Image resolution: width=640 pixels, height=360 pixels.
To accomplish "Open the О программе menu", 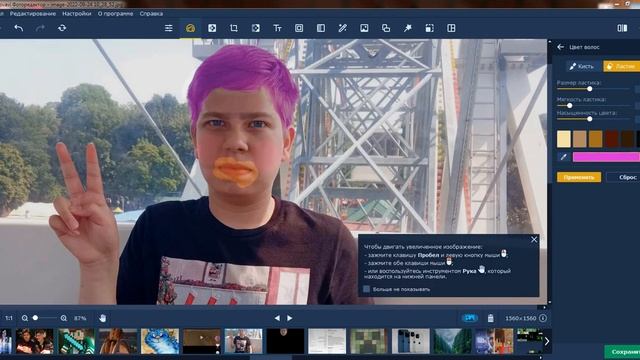I will click(x=116, y=13).
